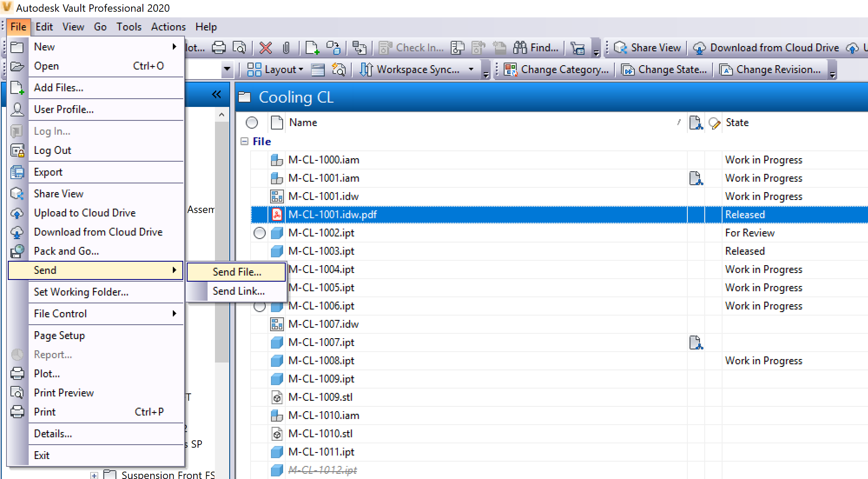Click the PDF icon of M-CL-1001.idw.pdf

point(277,214)
